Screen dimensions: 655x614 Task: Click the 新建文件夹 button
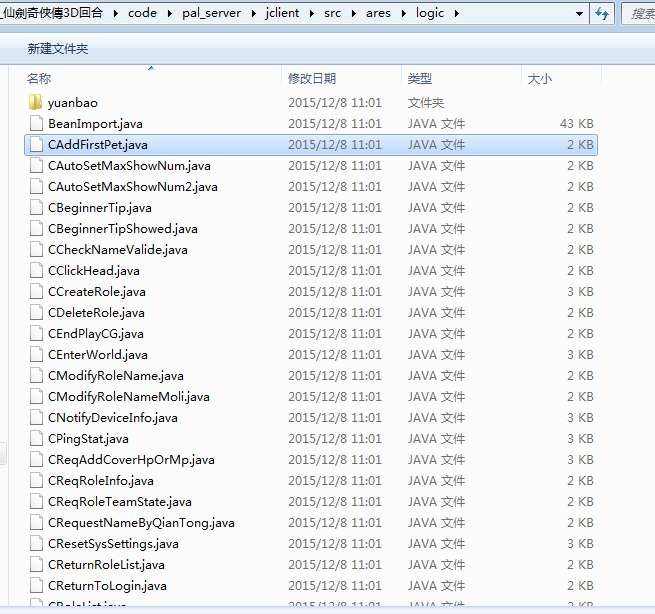[x=58, y=49]
